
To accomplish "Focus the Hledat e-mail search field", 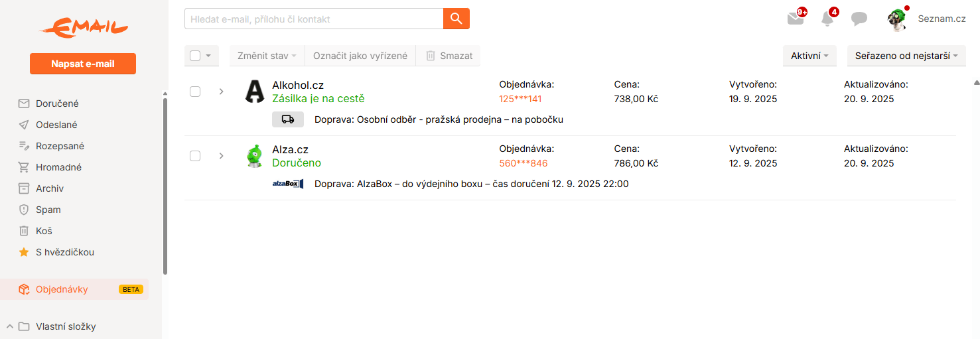I will point(314,19).
